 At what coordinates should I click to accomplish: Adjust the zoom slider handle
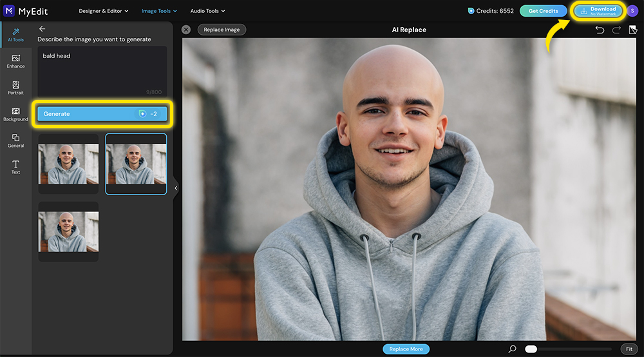pyautogui.click(x=531, y=349)
